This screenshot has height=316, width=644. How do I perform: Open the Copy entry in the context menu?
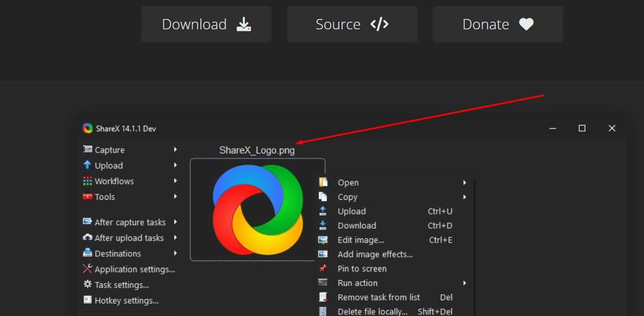point(394,197)
